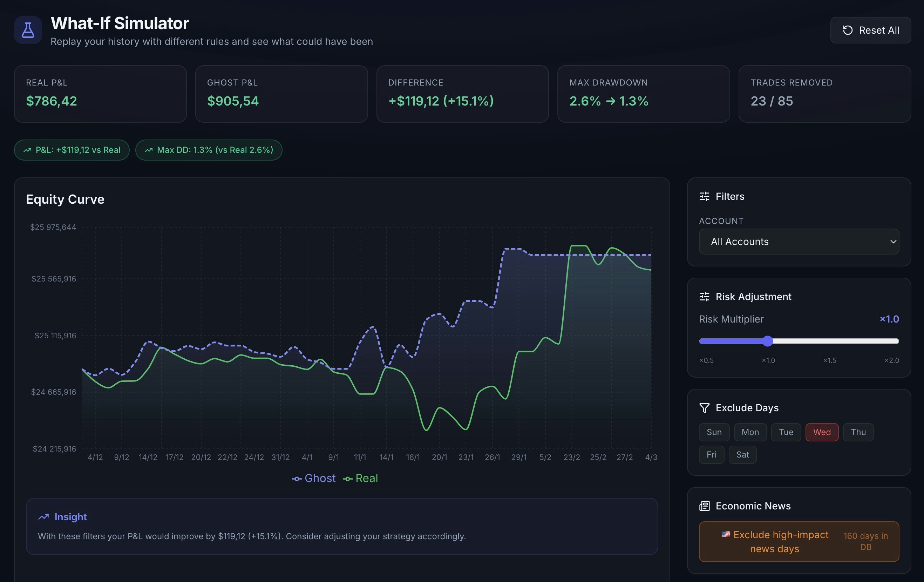Disable the Wed day exclusion
Viewport: 924px width, 582px height.
[822, 432]
